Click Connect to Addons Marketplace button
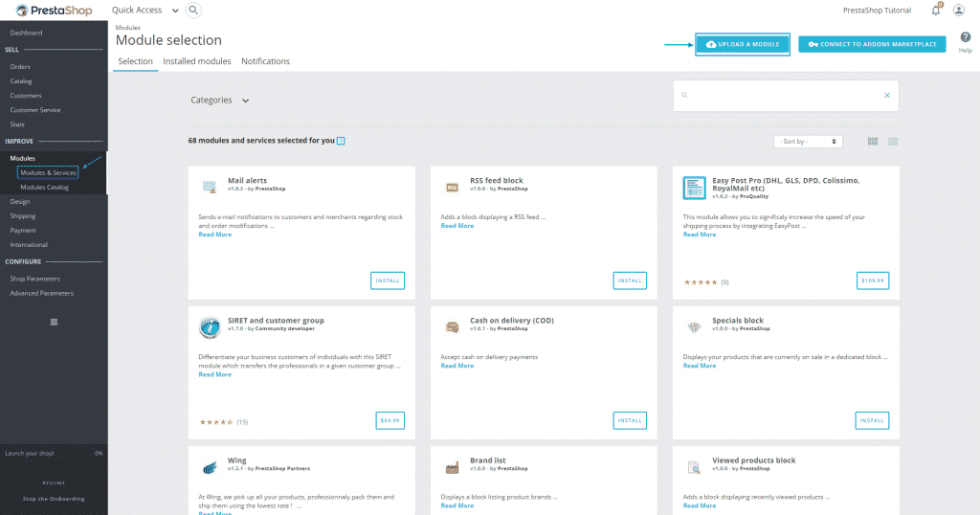This screenshot has height=515, width=980. point(872,44)
